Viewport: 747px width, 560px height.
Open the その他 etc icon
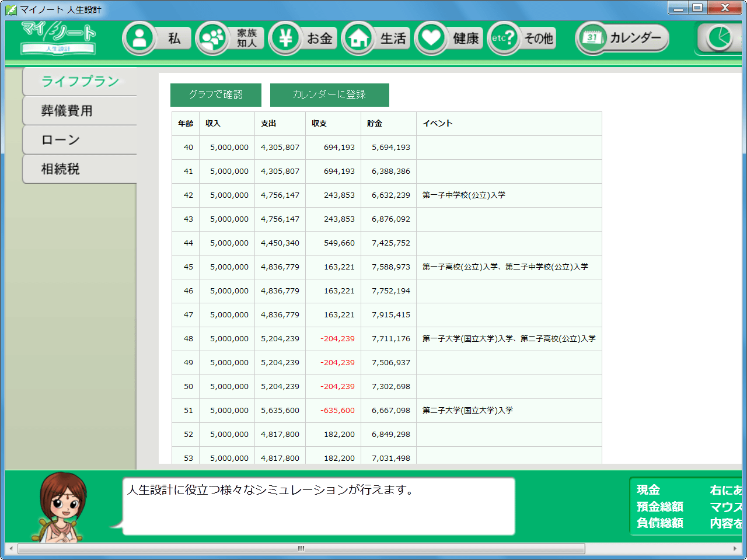[x=504, y=38]
